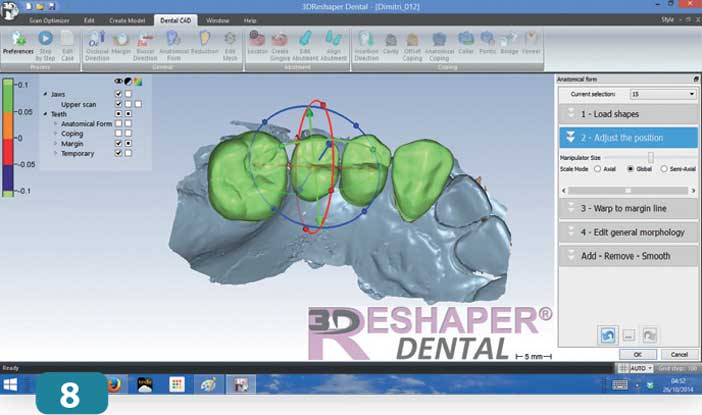Viewport: 702px width, 415px height.
Task: Switch to the Dental CAD tab
Action: coord(176,21)
